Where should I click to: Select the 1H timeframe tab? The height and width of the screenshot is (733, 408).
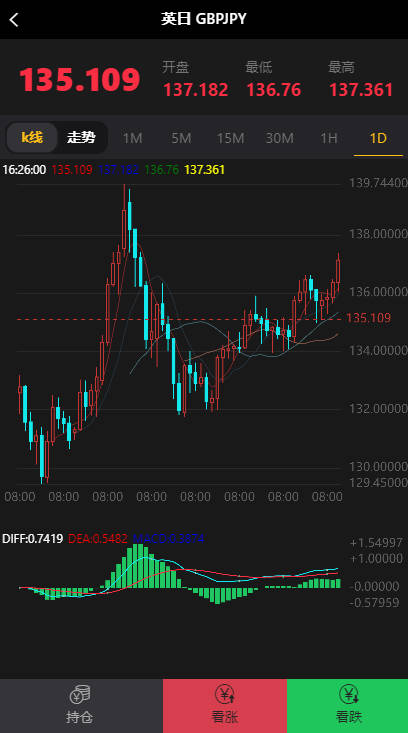329,138
